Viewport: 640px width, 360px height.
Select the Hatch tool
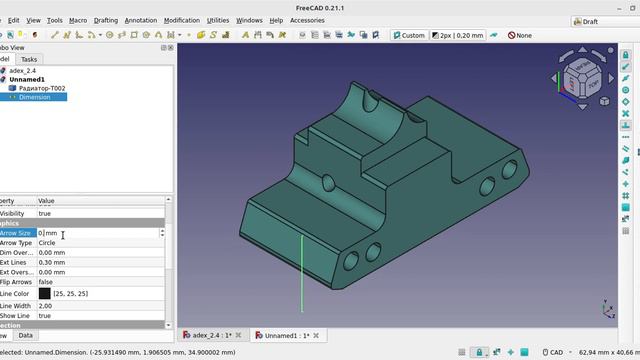tap(225, 35)
